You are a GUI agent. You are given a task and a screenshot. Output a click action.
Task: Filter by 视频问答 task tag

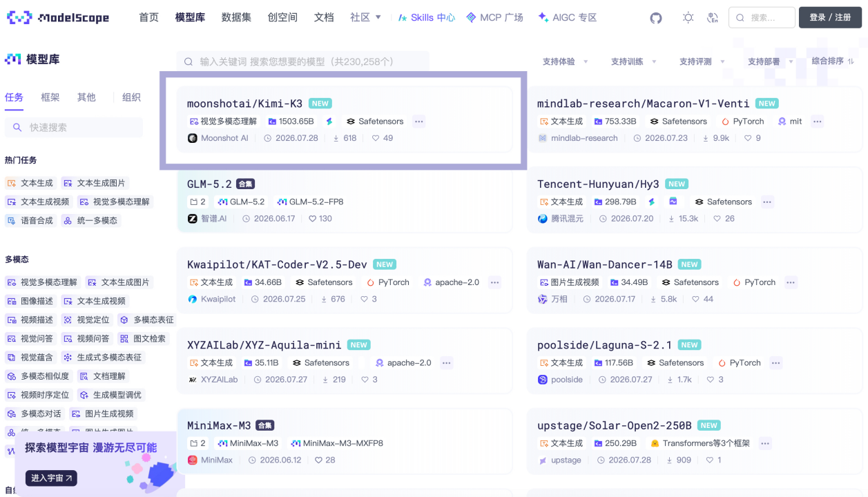pos(86,338)
